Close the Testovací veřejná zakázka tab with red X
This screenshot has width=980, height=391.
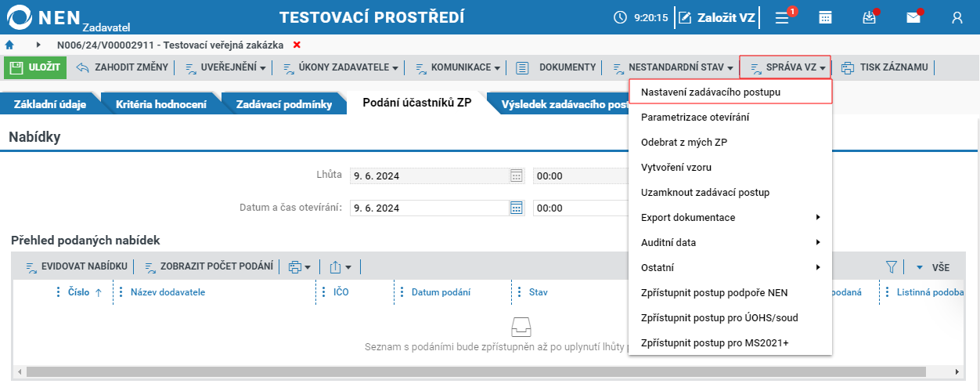pos(297,45)
